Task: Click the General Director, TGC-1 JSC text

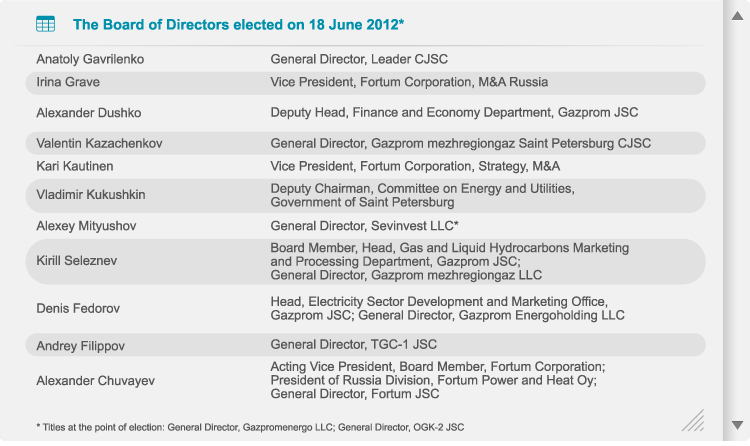Action: (x=353, y=344)
